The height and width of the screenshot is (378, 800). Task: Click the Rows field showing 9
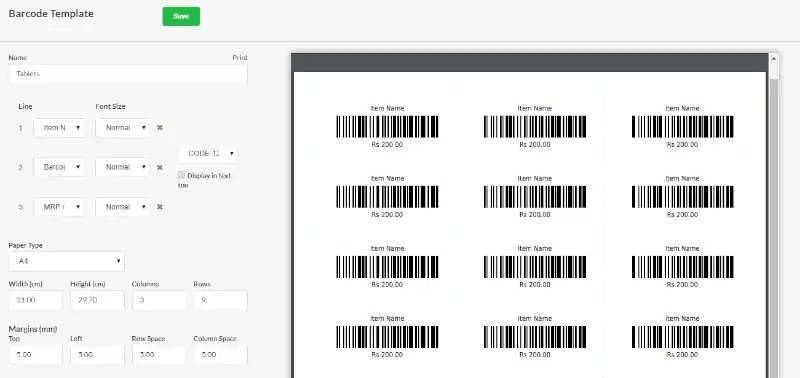(x=220, y=300)
